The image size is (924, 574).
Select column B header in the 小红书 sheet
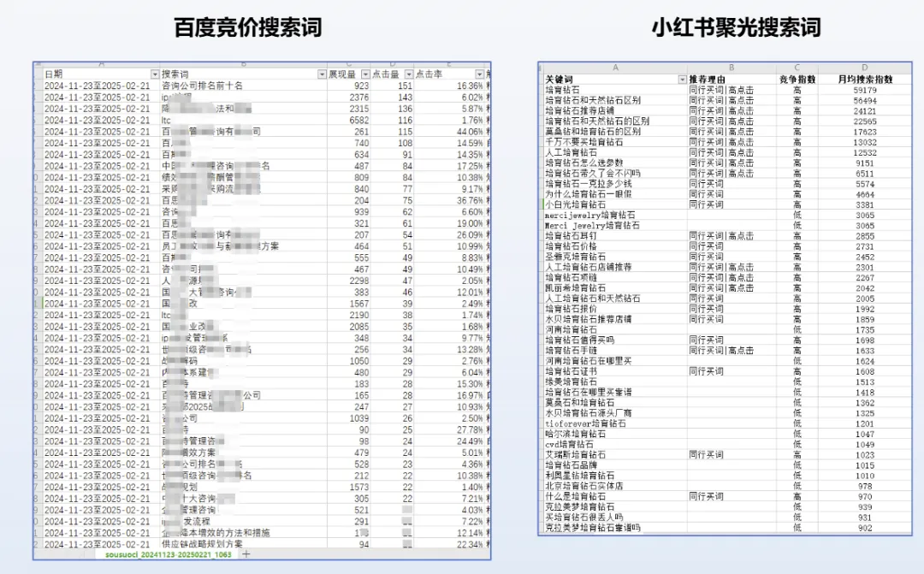(x=731, y=68)
